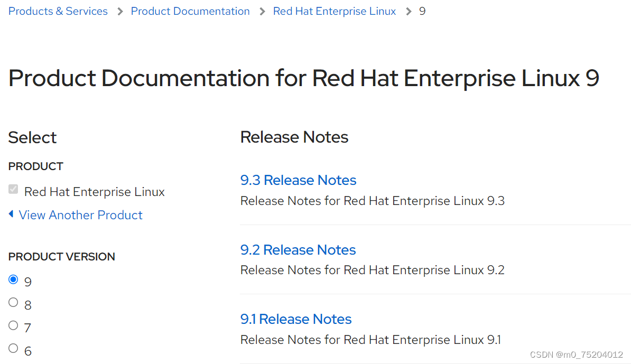This screenshot has height=364, width=631.
Task: Click the 9 breadcrumb entry
Action: pyautogui.click(x=422, y=11)
